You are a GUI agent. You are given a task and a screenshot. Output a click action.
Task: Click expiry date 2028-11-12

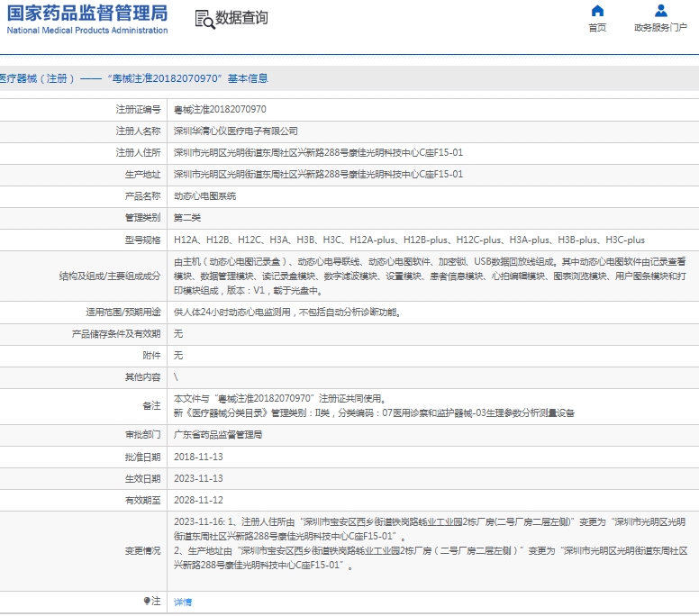[198, 500]
